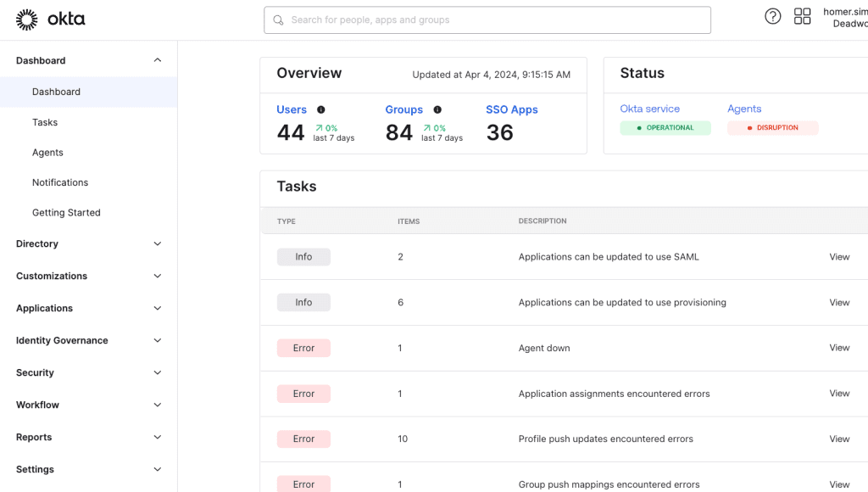Show the info icon next to Groups

[437, 109]
